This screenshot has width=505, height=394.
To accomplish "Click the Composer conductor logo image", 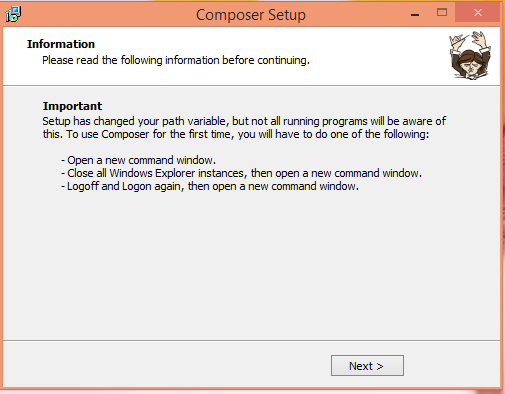I will tap(470, 55).
